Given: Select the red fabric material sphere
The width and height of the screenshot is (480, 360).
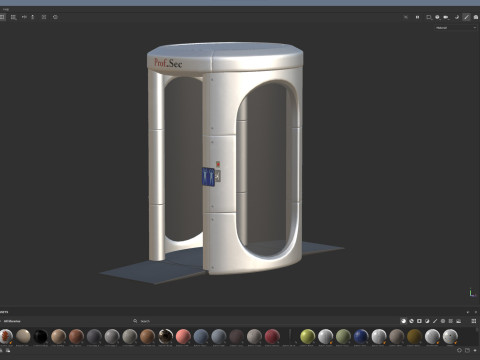Looking at the screenshot, I should (x=272, y=336).
